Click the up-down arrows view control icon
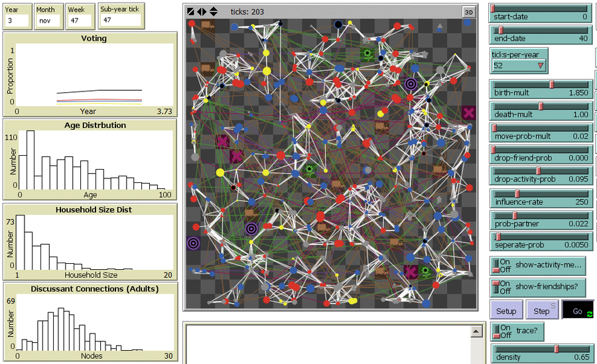Screen dimensions: 597x364 pyautogui.click(x=213, y=12)
